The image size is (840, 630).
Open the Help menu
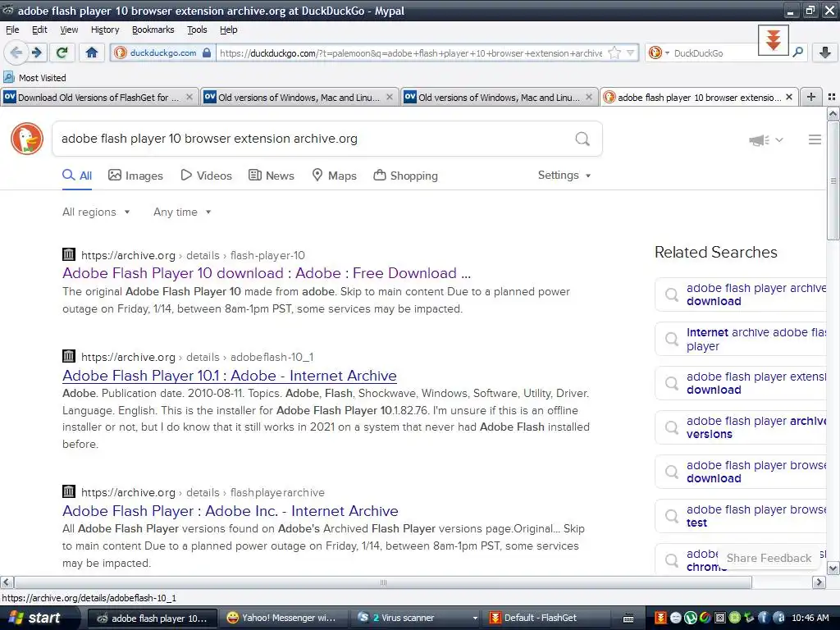point(228,30)
